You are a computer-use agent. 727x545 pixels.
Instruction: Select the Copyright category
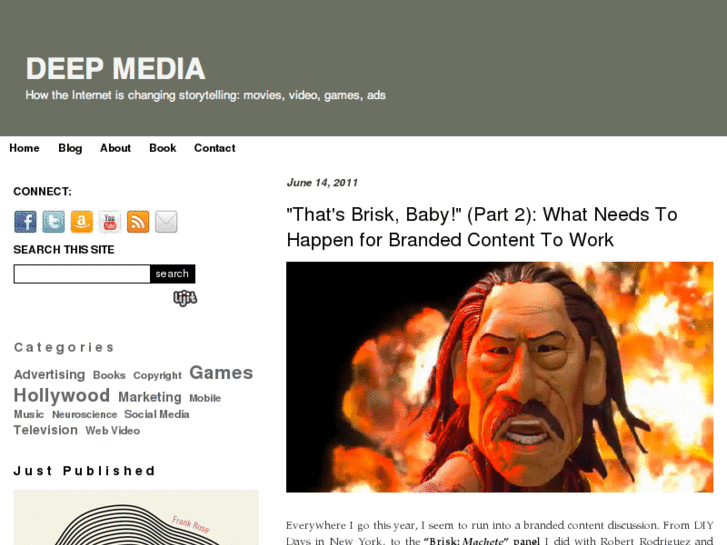click(x=157, y=376)
